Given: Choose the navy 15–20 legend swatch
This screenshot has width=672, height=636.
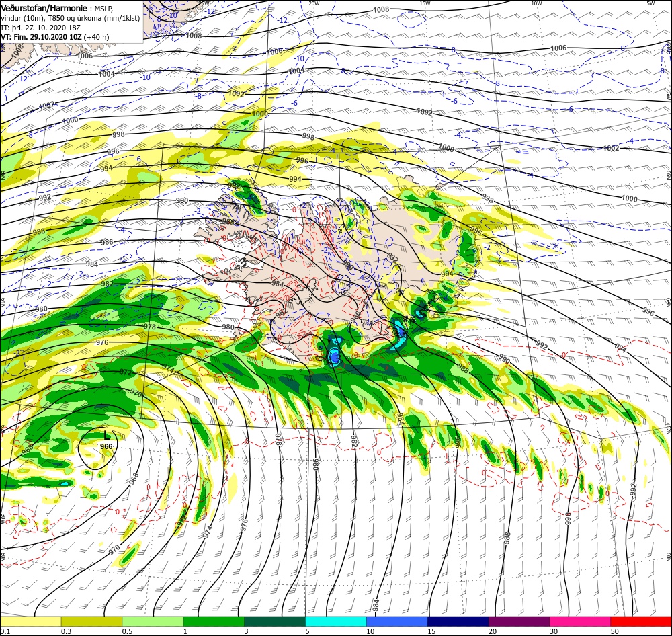Looking at the screenshot, I should click(458, 621).
